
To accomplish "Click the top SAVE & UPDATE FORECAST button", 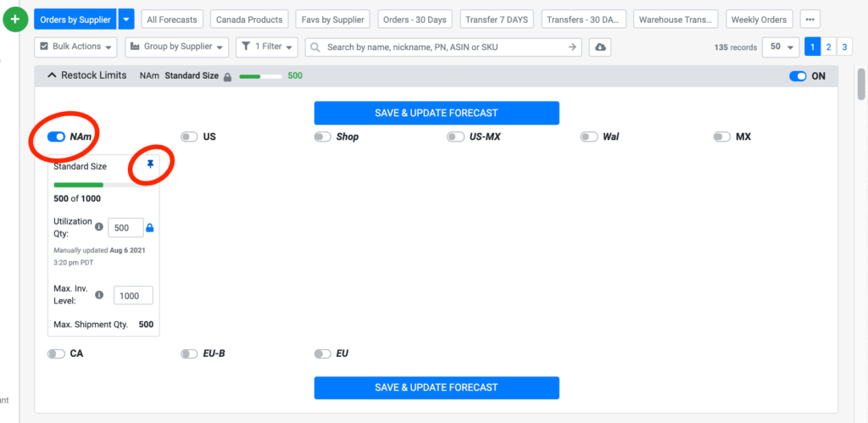I will (x=437, y=113).
